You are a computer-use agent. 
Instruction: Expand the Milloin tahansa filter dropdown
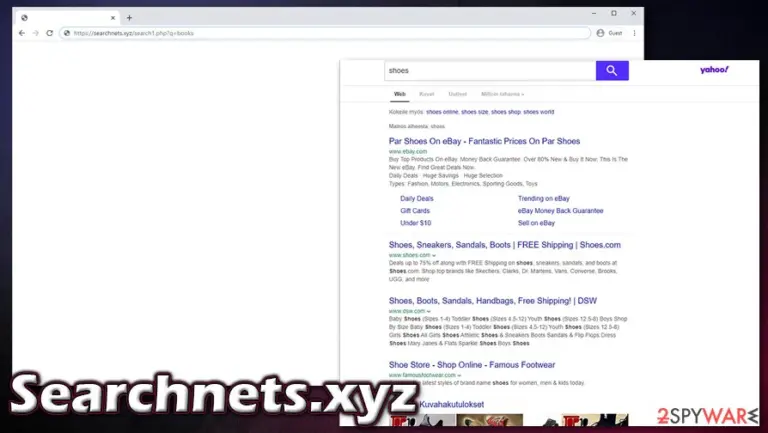503,94
